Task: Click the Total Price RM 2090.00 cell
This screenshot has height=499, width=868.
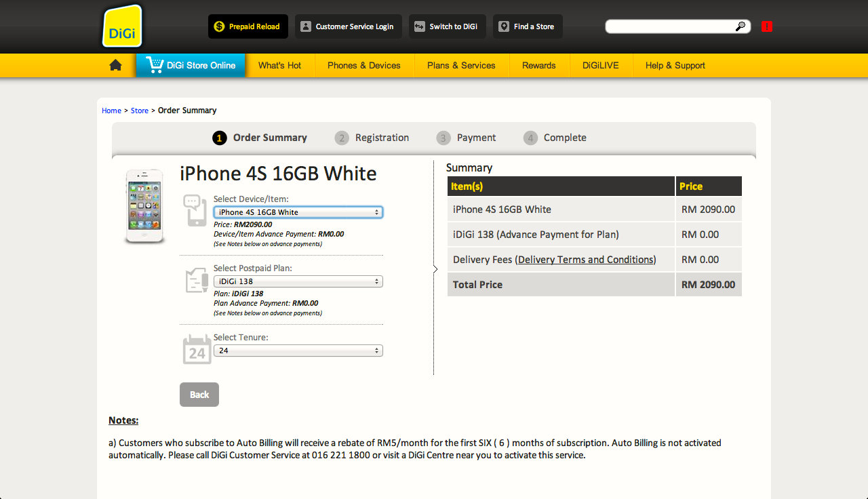Action: 709,285
